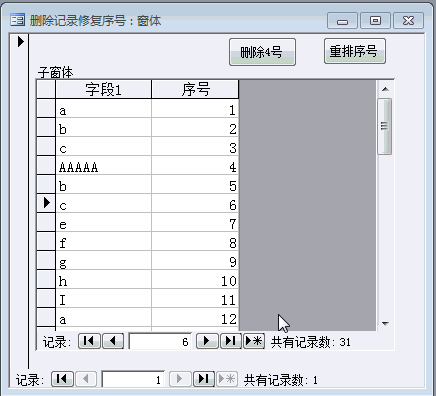436x396 pixels.
Task: Select row selector for record with 序号 1
Action: pos(46,108)
